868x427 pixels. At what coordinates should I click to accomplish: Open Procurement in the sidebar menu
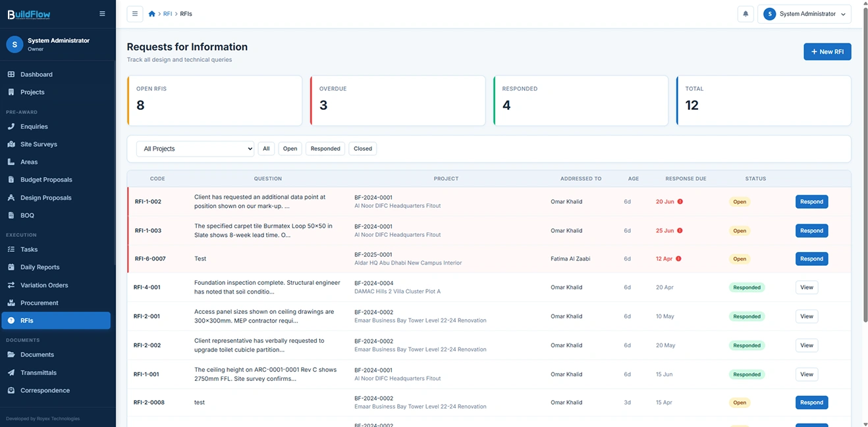pos(40,303)
